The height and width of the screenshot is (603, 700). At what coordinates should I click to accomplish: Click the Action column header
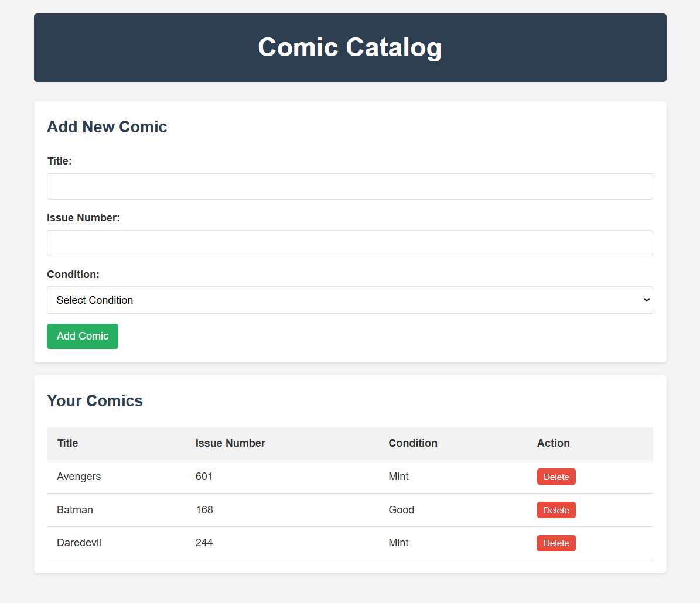[553, 443]
